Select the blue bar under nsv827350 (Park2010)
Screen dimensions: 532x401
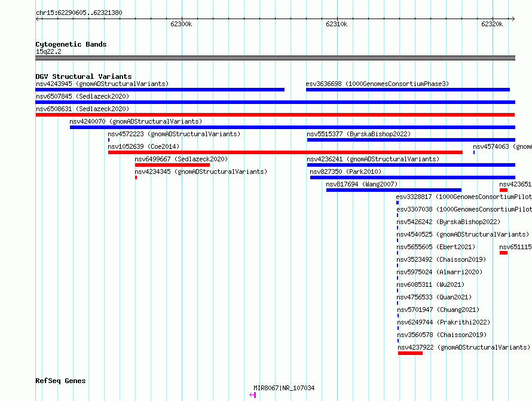(412, 177)
